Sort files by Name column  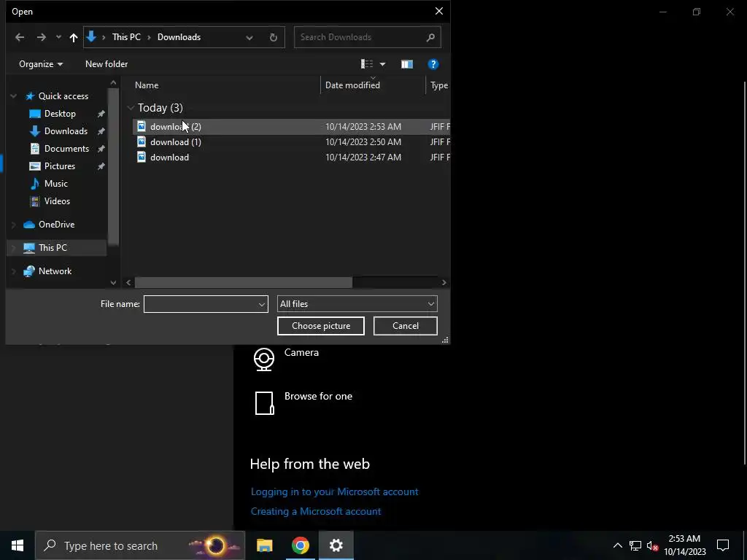pos(147,85)
